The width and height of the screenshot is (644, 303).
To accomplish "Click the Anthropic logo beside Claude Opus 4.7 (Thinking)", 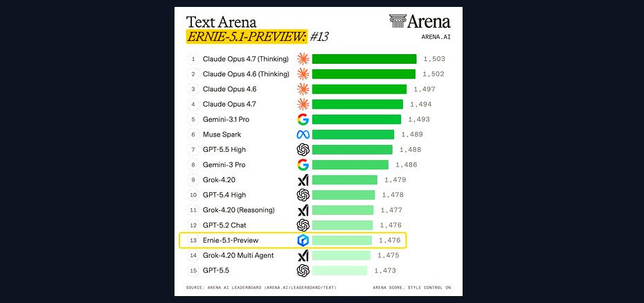I will [x=303, y=59].
